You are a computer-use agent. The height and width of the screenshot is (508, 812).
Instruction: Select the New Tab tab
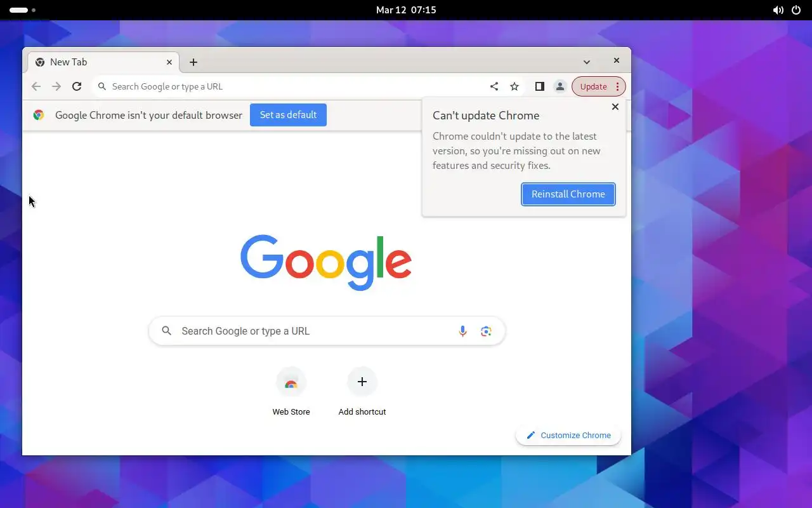pos(104,62)
